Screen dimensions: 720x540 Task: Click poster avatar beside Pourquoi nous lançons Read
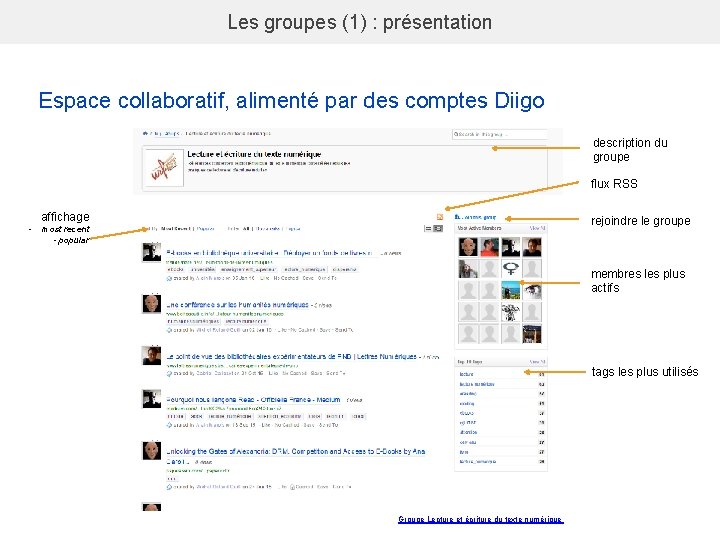coord(152,399)
